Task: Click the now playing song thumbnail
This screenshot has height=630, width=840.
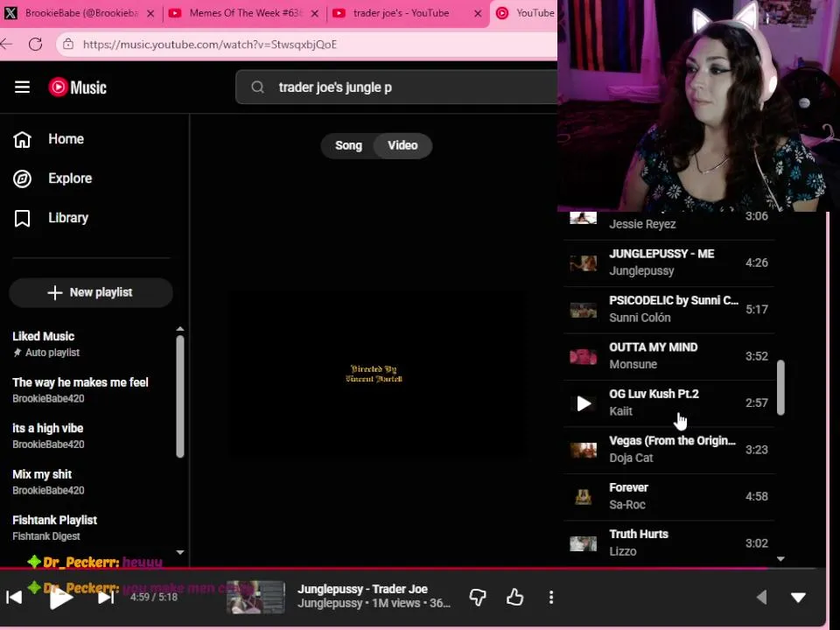Action: pos(255,597)
